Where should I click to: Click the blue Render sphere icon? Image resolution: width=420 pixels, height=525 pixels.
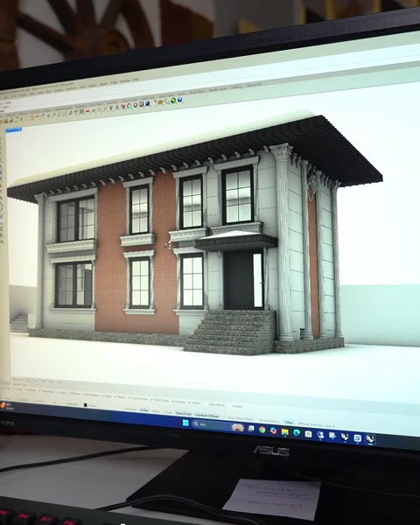click(147, 103)
